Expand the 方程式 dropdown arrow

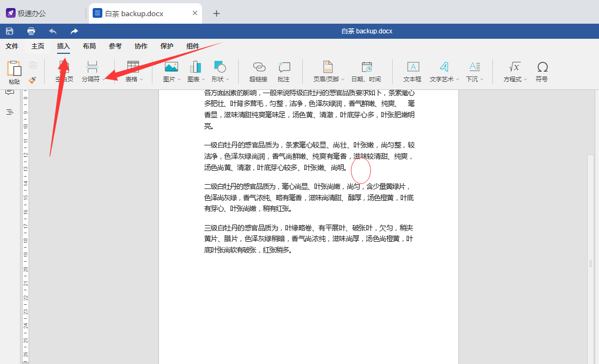click(x=525, y=80)
